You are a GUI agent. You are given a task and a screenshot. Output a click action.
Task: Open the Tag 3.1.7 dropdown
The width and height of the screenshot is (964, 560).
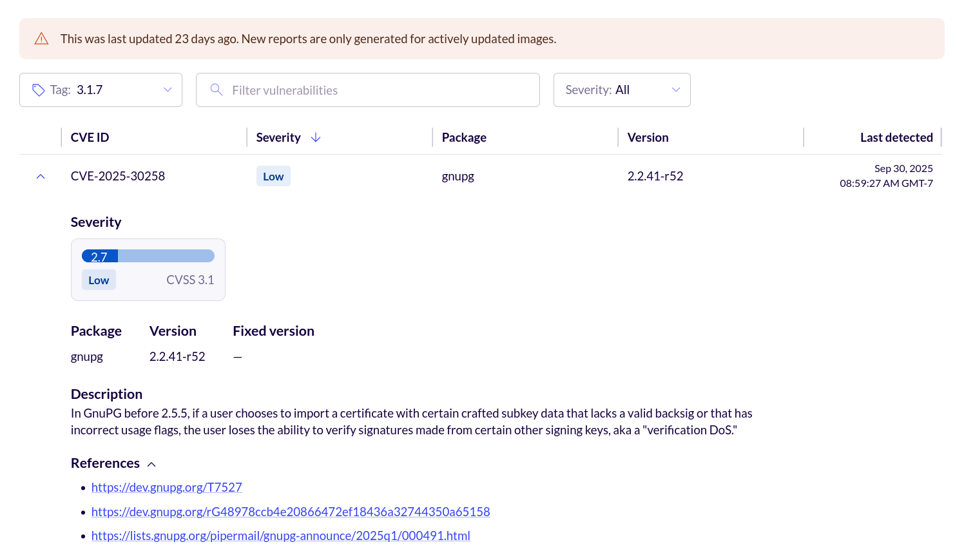click(101, 90)
